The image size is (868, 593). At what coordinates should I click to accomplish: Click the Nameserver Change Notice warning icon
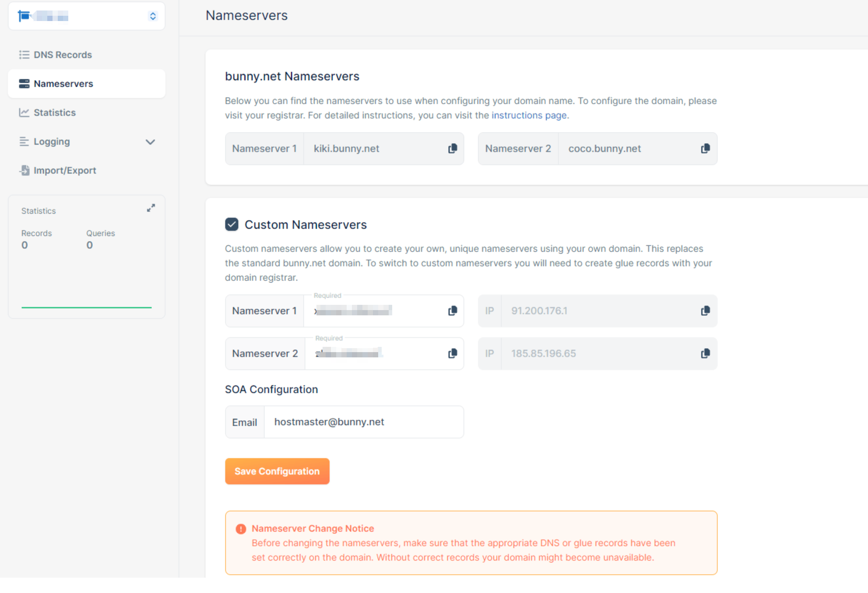(x=241, y=529)
